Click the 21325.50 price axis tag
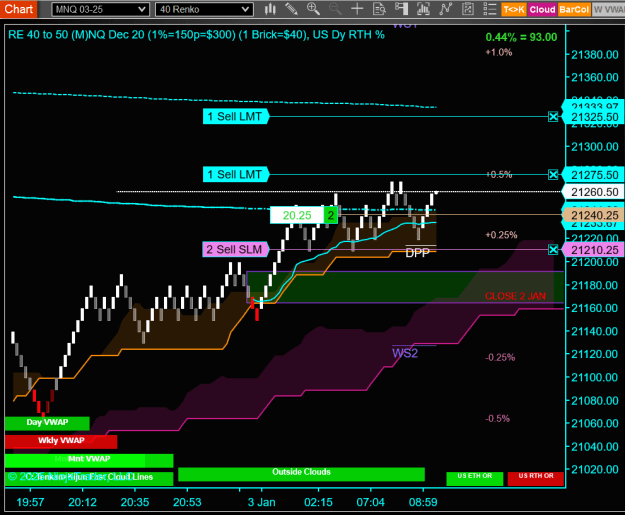625x515 pixels. pos(594,117)
